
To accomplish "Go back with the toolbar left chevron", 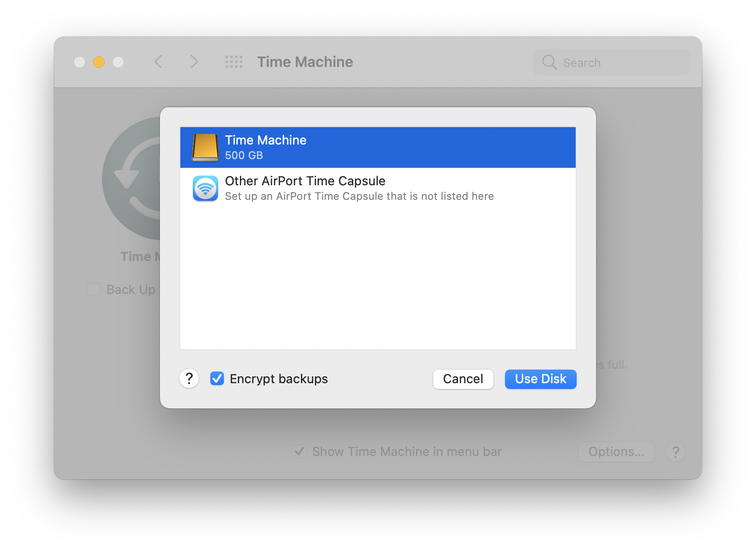I will 158,62.
